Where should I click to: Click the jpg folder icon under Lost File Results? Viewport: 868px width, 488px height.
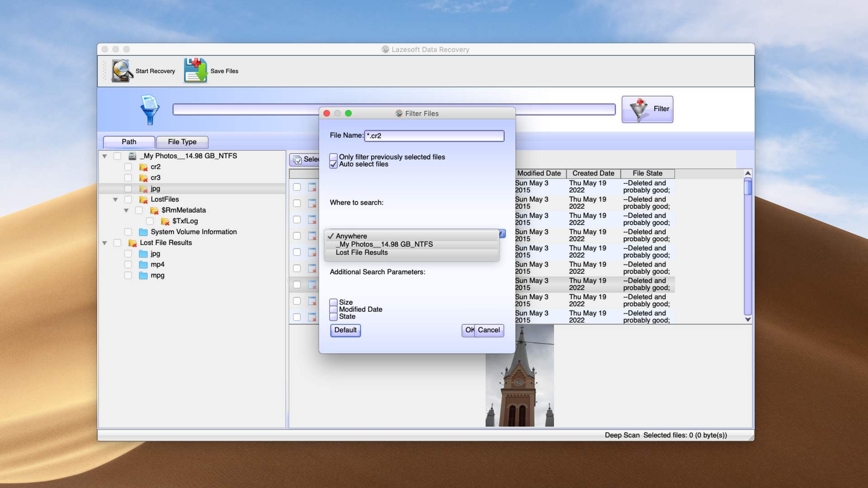coord(143,253)
